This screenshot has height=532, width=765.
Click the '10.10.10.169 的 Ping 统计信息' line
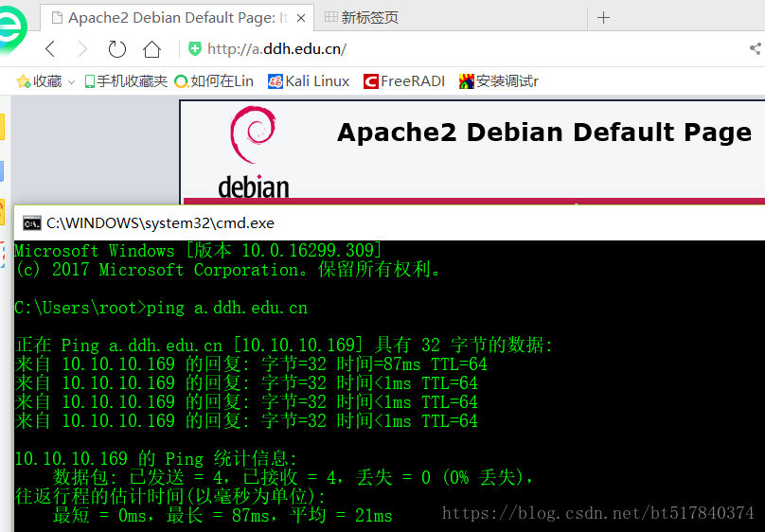tap(155, 458)
